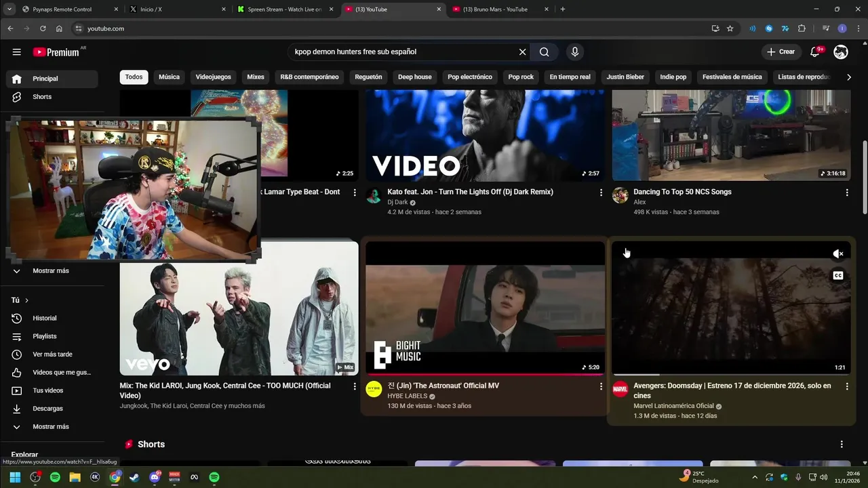The image size is (868, 488).
Task: Open the Shorts section options menu
Action: point(842,445)
